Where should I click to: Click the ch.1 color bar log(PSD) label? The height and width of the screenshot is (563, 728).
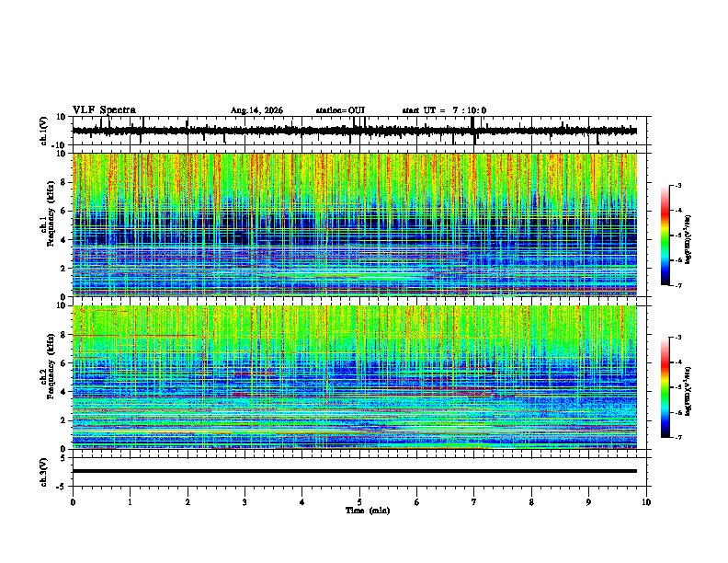click(688, 239)
